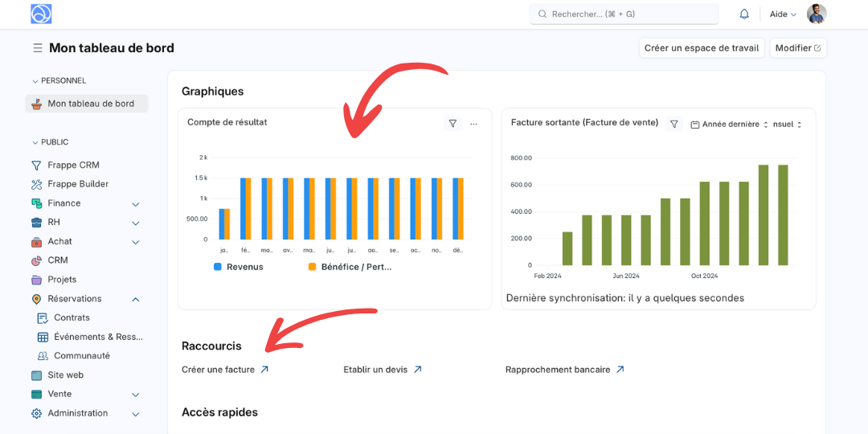Click the Modifier button
The image size is (868, 434).
tap(798, 48)
